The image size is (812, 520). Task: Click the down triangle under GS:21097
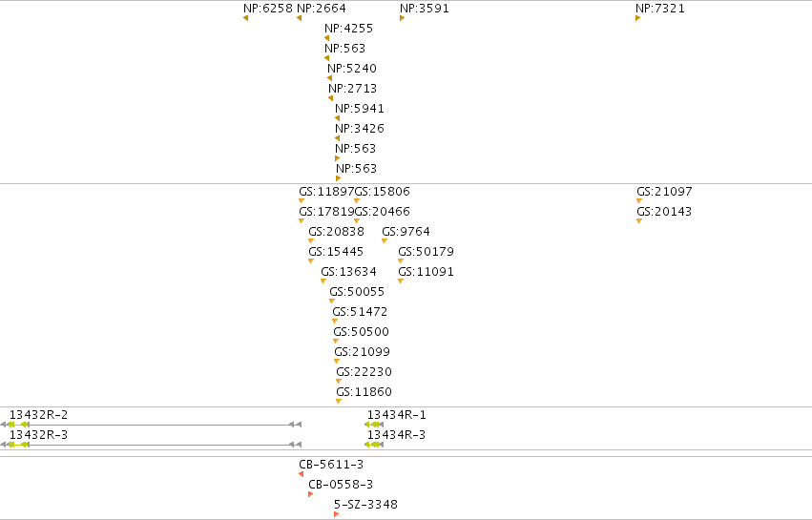[639, 201]
